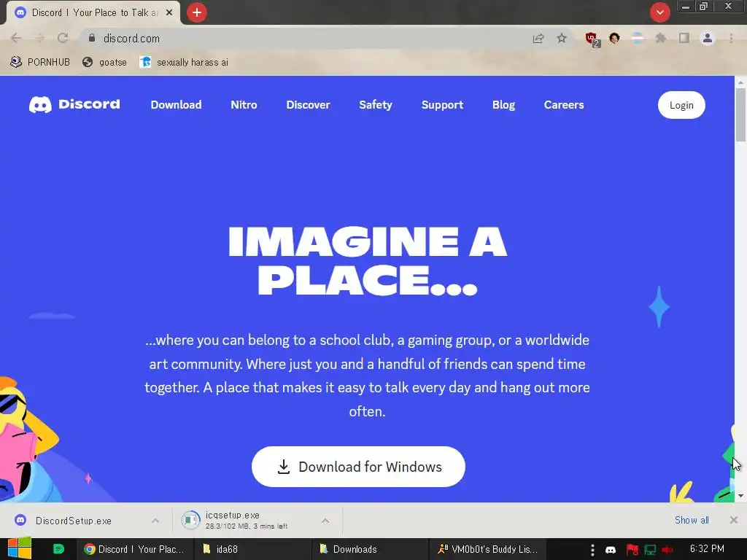Reload the discord.com page

click(63, 38)
